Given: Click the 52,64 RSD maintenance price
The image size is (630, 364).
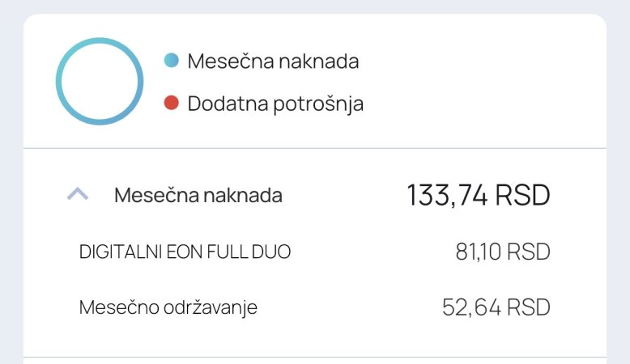Looking at the screenshot, I should pos(496,307).
